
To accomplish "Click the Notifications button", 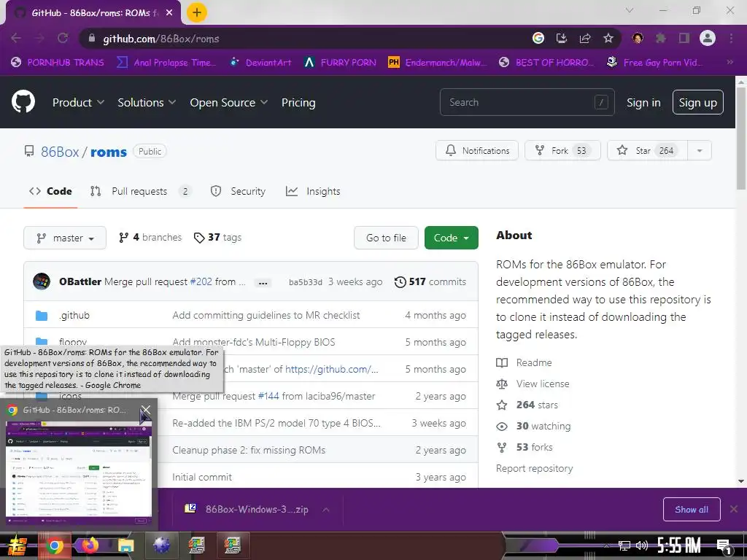I will 477,150.
